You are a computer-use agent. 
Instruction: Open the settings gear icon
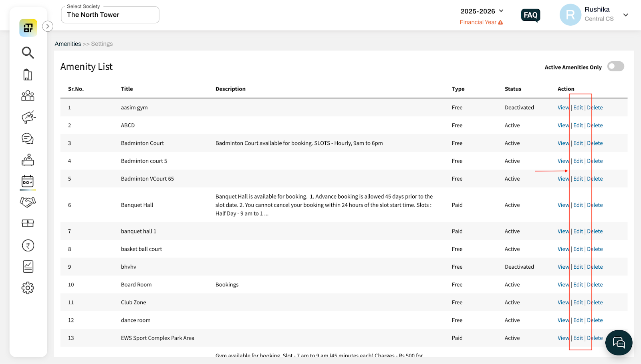pos(28,288)
